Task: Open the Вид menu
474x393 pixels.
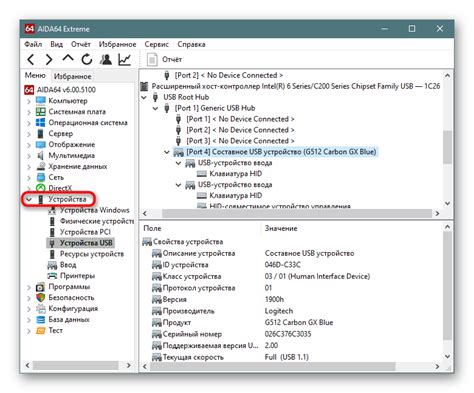Action: [56, 44]
